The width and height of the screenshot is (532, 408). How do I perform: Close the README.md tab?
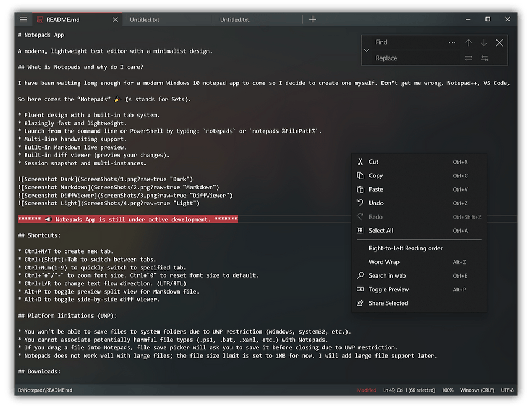115,20
